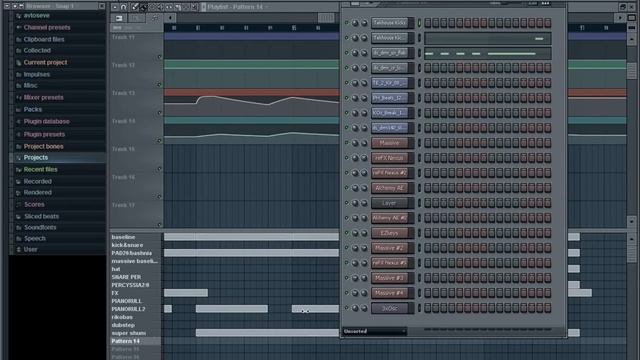Image resolution: width=640 pixels, height=360 pixels.
Task: Expand the Plugin database folder in Browser
Action: click(46, 122)
